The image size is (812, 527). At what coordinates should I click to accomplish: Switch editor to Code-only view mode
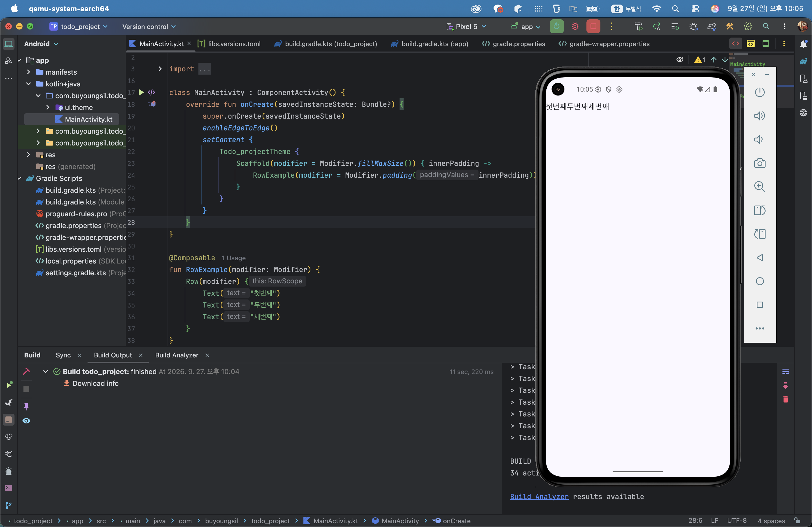(x=735, y=44)
